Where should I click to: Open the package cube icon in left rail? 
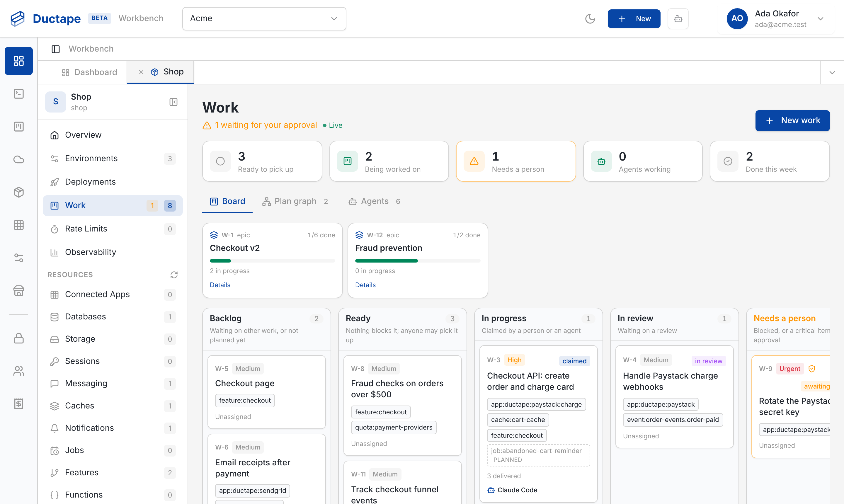19,192
